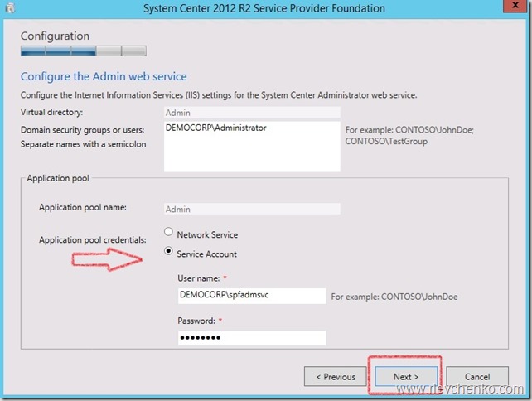
Task: Focus the User name field with DEMOCORP\spfadmsvc
Action: pos(251,295)
